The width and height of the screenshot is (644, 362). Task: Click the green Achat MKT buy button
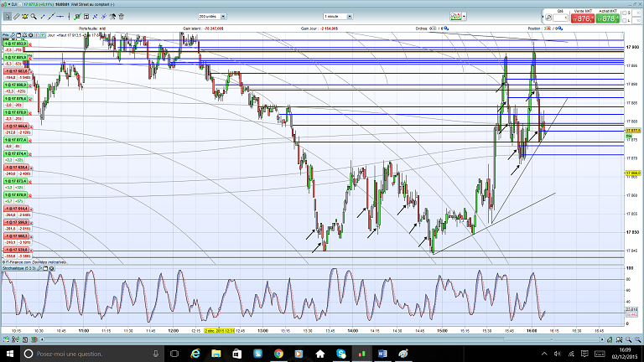pos(608,18)
